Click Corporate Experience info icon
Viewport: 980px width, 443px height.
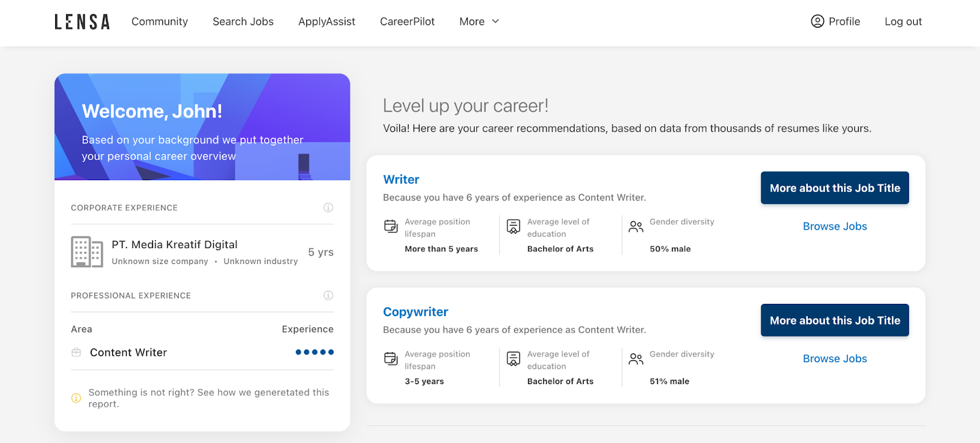tap(328, 208)
